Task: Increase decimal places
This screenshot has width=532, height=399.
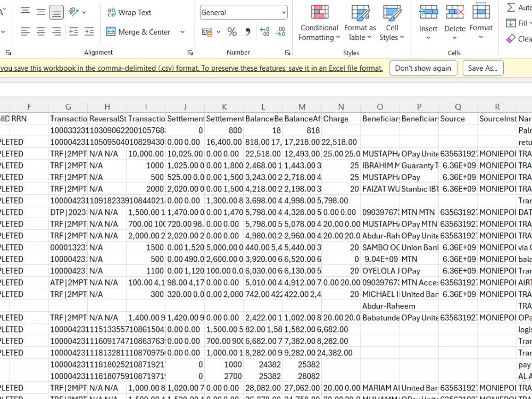Action: 264,31
